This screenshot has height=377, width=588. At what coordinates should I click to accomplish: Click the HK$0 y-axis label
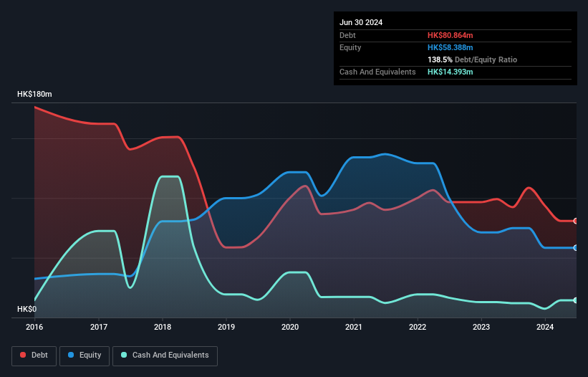pos(27,309)
